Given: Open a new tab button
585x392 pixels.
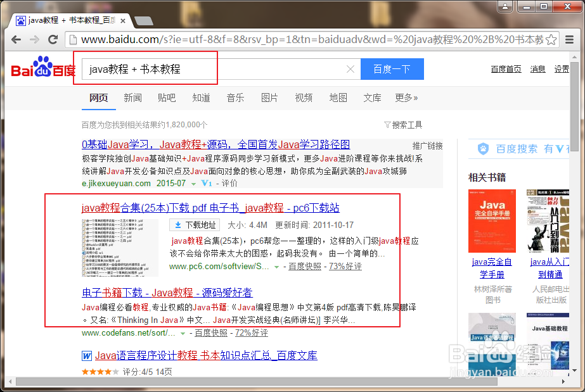Looking at the screenshot, I should coord(144,22).
